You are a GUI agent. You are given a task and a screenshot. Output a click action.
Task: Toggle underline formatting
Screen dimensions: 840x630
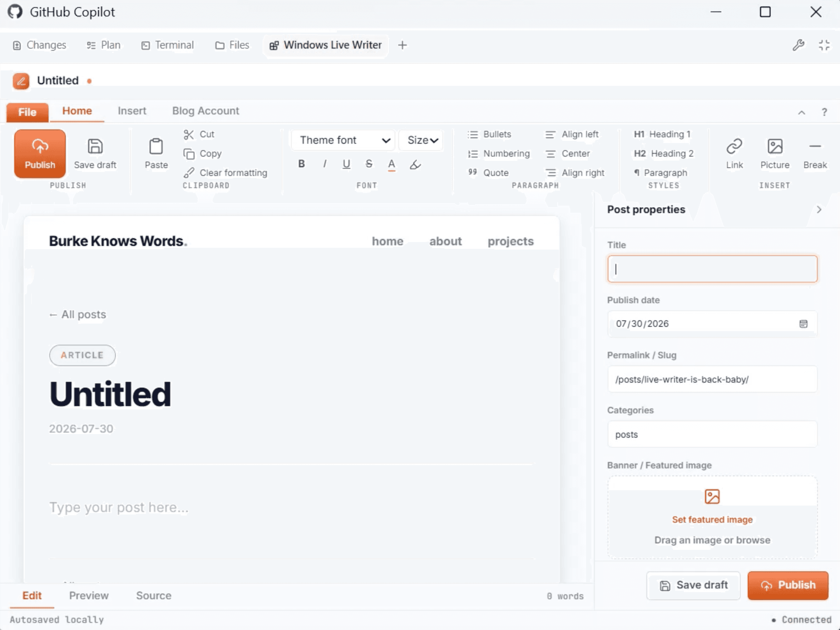pyautogui.click(x=346, y=164)
